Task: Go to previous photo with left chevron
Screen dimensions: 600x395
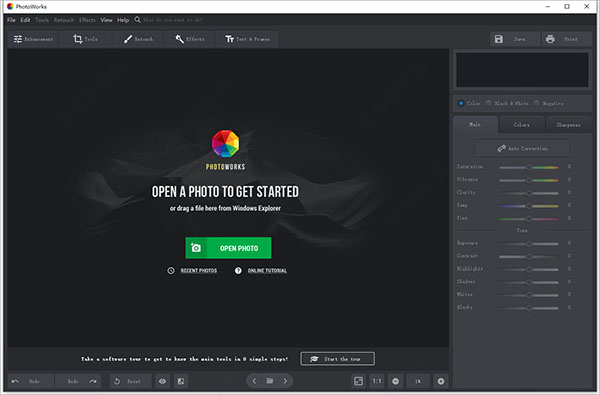Action: (254, 381)
